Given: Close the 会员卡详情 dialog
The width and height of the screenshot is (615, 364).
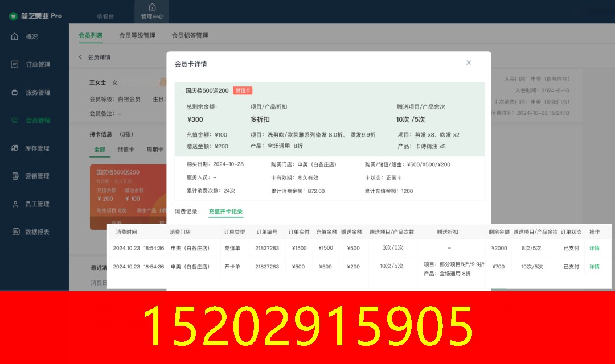Looking at the screenshot, I should pos(469,63).
